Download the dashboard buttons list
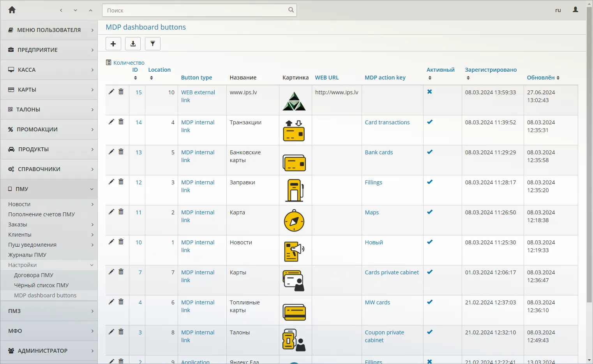The height and width of the screenshot is (364, 593). 133,44
